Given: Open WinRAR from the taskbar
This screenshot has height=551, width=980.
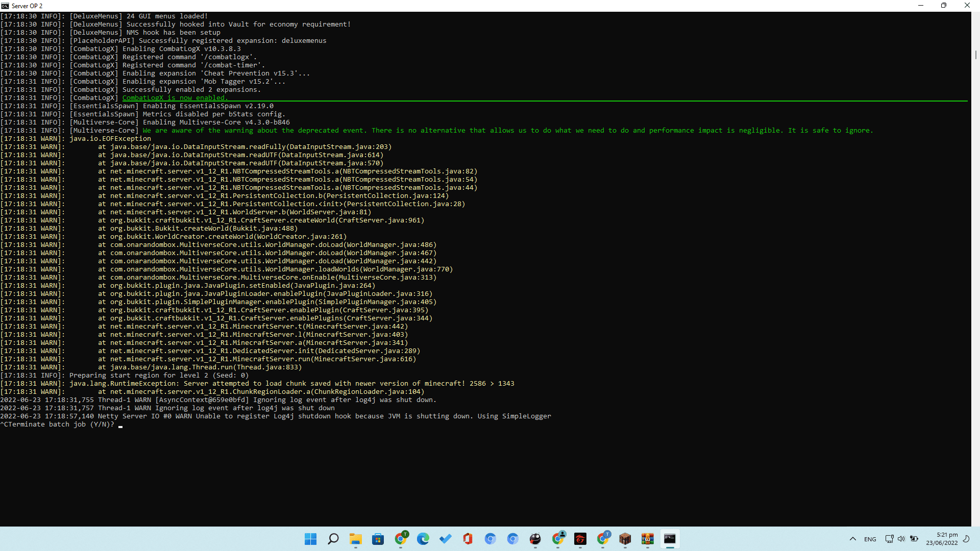Looking at the screenshot, I should pos(647,539).
